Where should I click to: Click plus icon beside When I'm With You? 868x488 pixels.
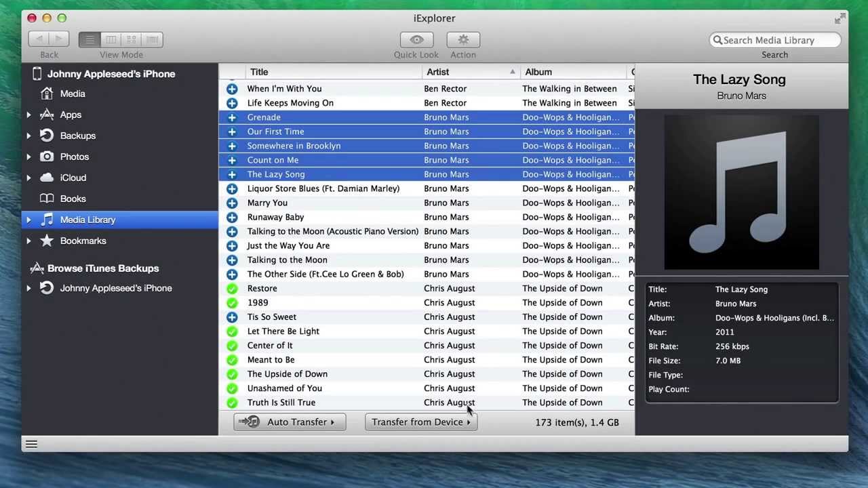point(232,89)
